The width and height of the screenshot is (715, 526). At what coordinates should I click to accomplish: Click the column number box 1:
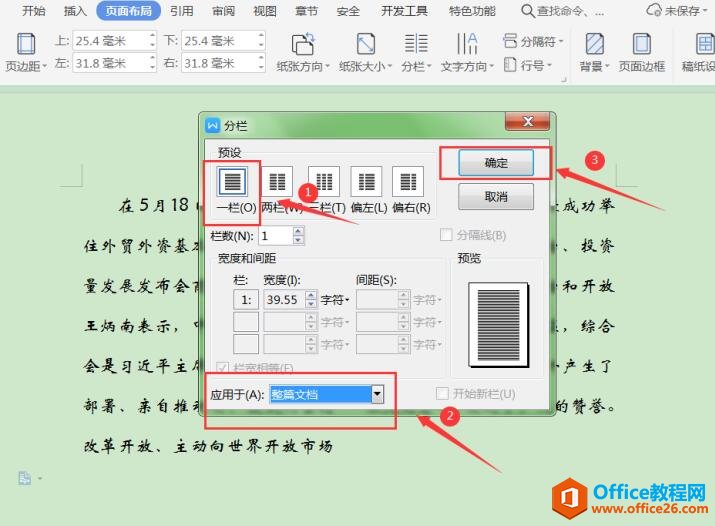pyautogui.click(x=246, y=299)
